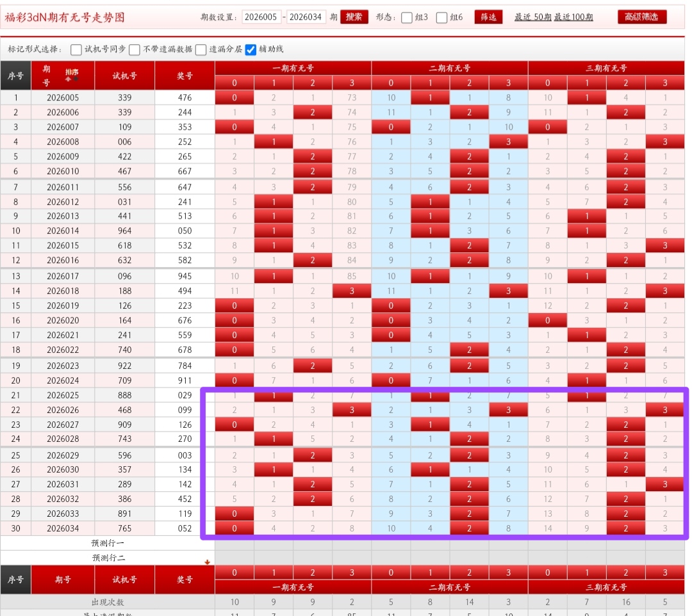Select period cell 2026029
Image resolution: width=692 pixels, height=616 pixels.
[63, 455]
